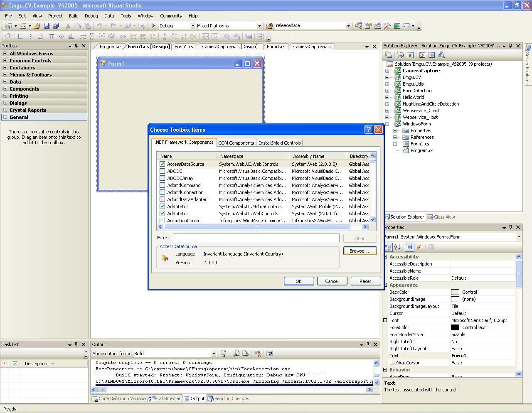
Task: Check the ADODCArray checkbox
Action: point(162,178)
